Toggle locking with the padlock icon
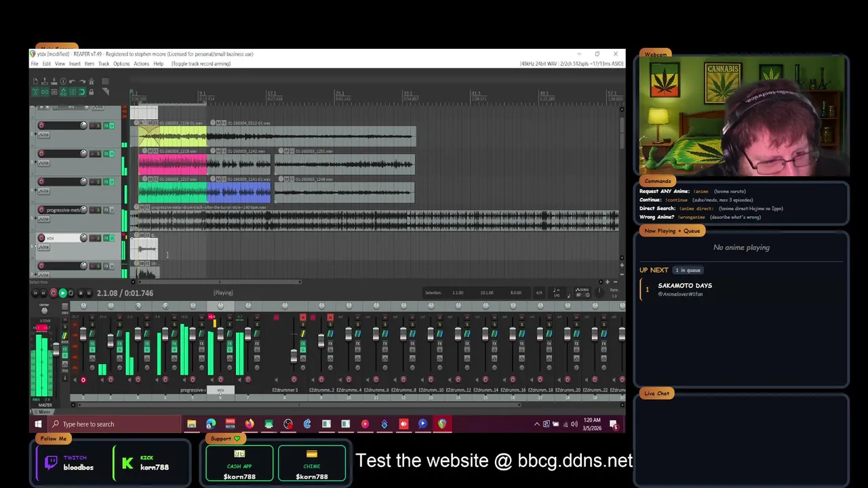Image resolution: width=868 pixels, height=488 pixels. click(91, 92)
